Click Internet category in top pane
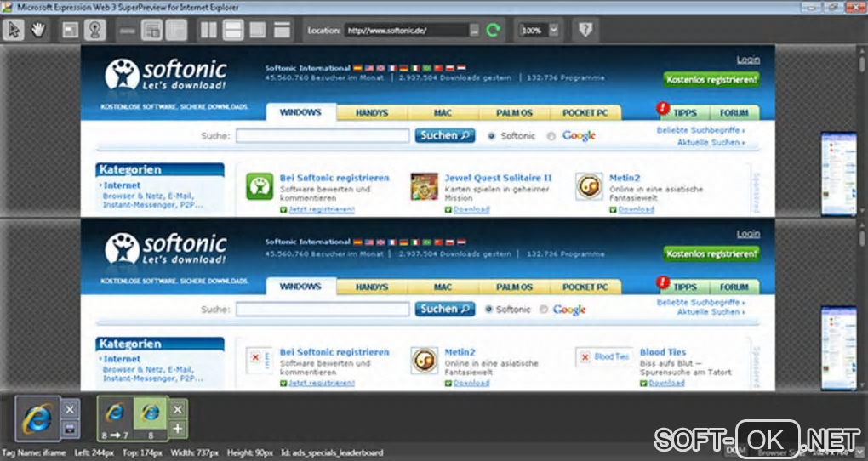 pyautogui.click(x=122, y=185)
